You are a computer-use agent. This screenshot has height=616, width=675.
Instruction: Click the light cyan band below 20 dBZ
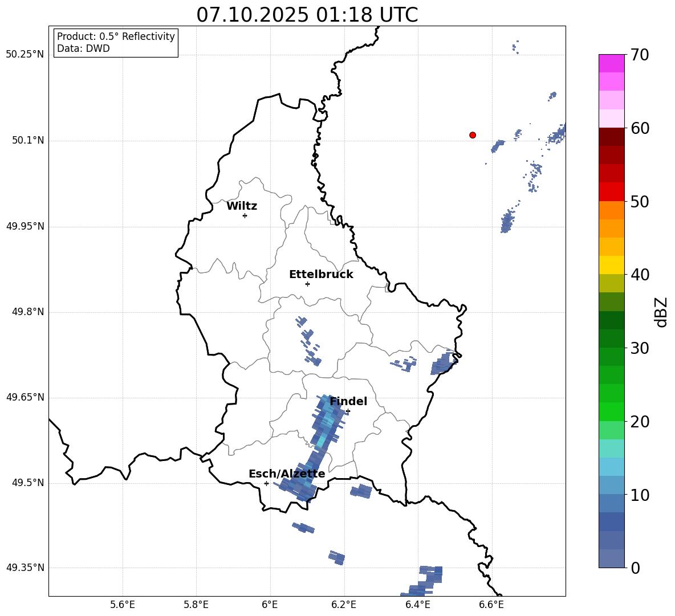612,448
